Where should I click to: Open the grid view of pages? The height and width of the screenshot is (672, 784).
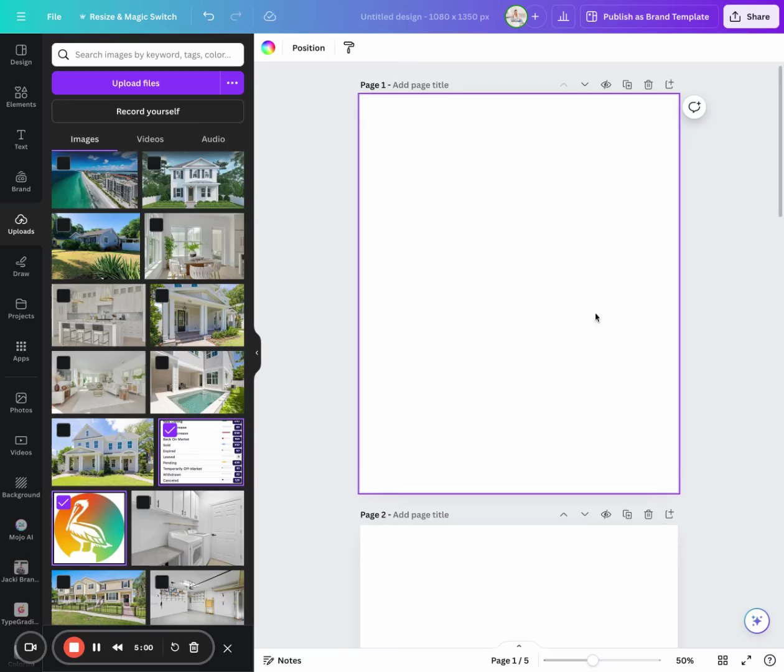pyautogui.click(x=722, y=660)
